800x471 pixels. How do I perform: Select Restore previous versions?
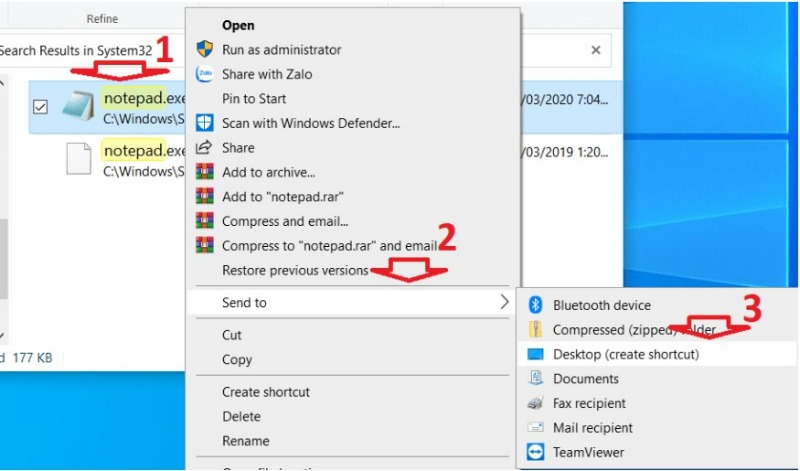(295, 270)
